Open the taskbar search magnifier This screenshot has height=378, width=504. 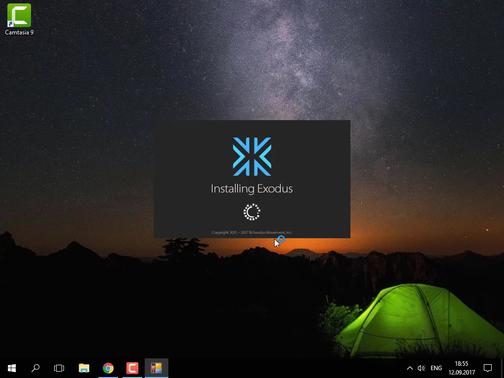pyautogui.click(x=35, y=368)
